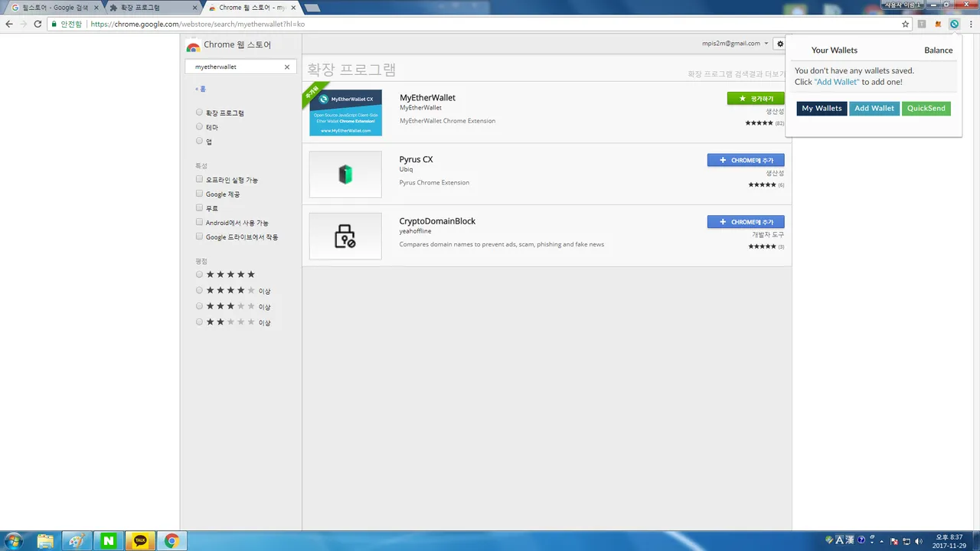Viewport: 980px width, 551px height.
Task: Go back with the browser back arrow
Action: tap(9, 24)
